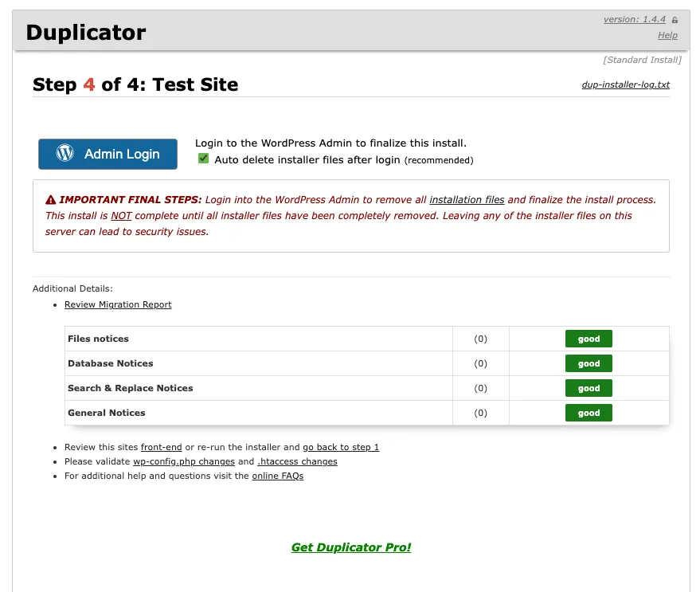
Task: Visit the online FAQs link
Action: pos(278,476)
